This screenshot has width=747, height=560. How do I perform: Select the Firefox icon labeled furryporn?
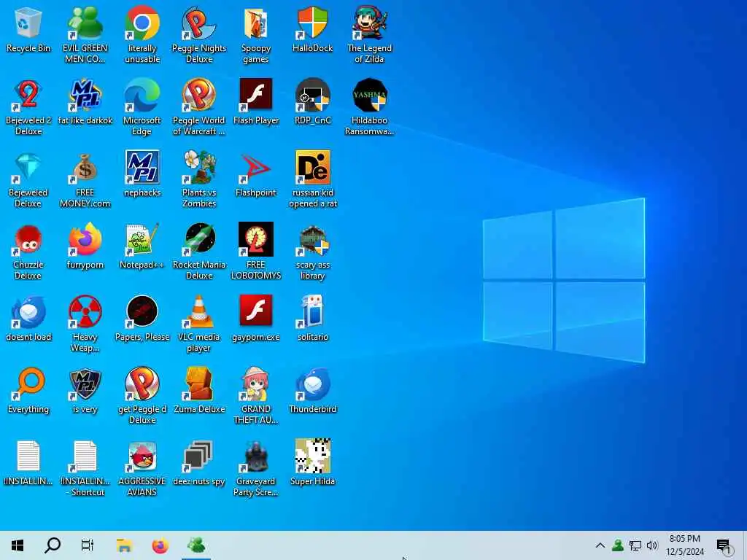click(85, 246)
